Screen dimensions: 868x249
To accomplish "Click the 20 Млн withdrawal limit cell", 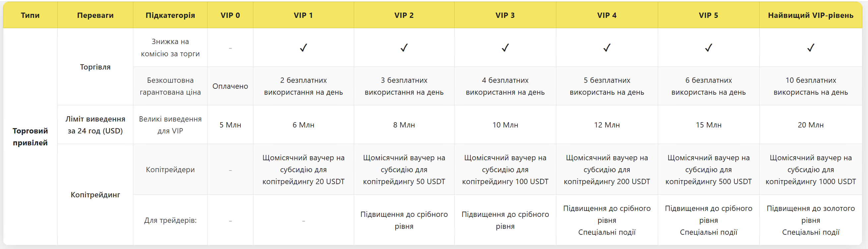I will pos(811,125).
